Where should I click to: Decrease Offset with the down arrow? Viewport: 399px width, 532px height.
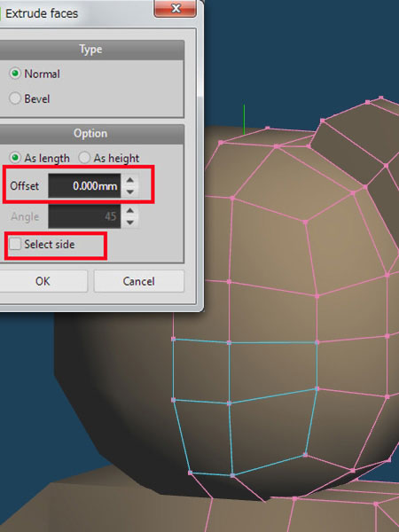point(130,192)
